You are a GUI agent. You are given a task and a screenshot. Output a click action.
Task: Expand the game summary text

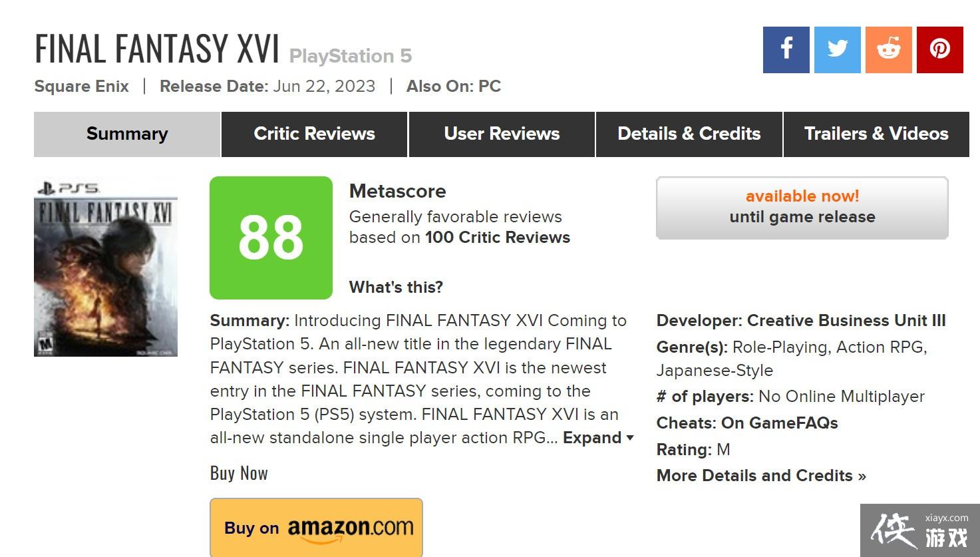coord(597,438)
